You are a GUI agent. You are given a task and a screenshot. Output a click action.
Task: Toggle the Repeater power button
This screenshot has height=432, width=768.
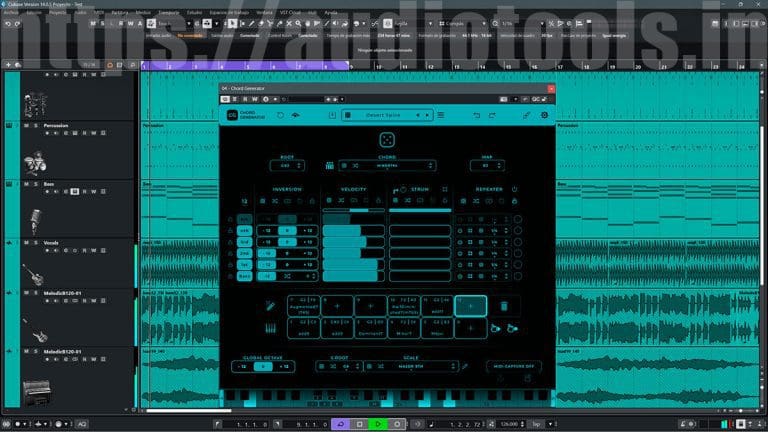pyautogui.click(x=514, y=189)
